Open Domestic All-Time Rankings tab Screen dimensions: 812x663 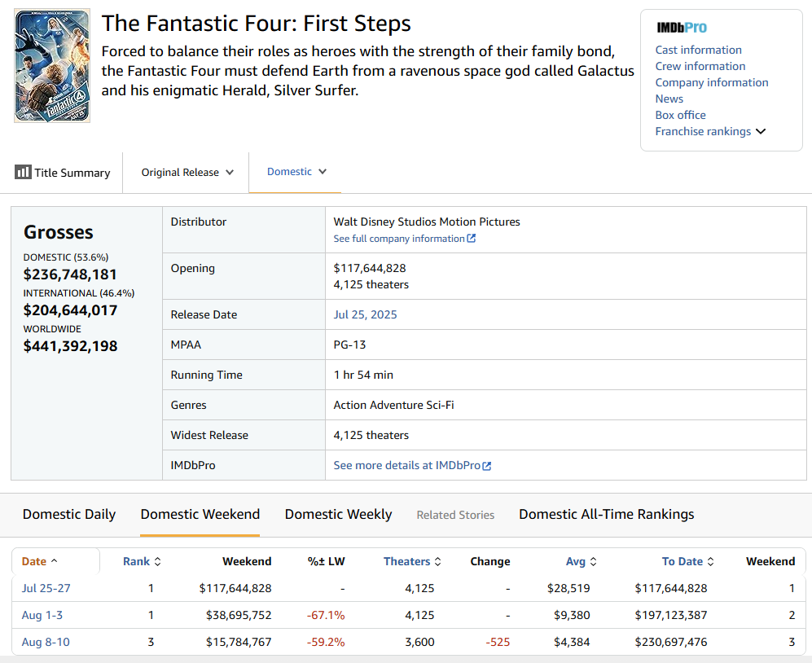pos(607,514)
